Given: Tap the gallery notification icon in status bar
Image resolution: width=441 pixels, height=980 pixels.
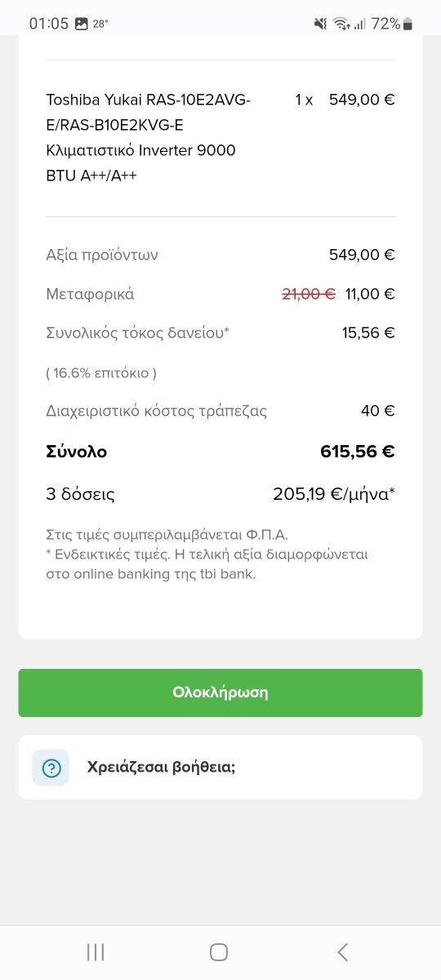Looking at the screenshot, I should click(81, 24).
